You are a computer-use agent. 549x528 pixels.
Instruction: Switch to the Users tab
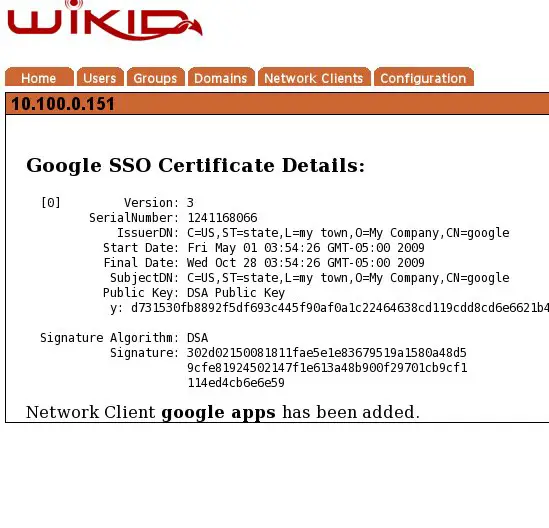[100, 77]
